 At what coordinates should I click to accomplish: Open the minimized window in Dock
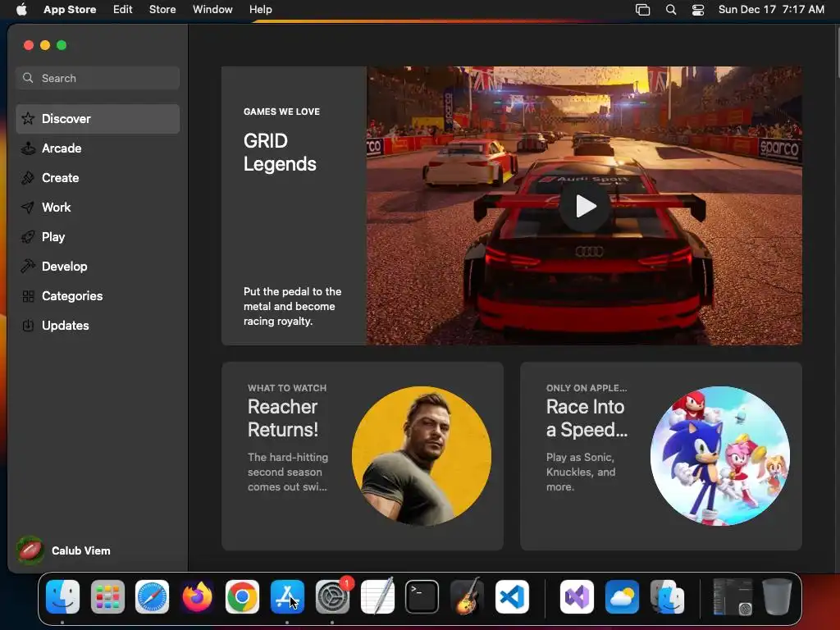(x=733, y=597)
